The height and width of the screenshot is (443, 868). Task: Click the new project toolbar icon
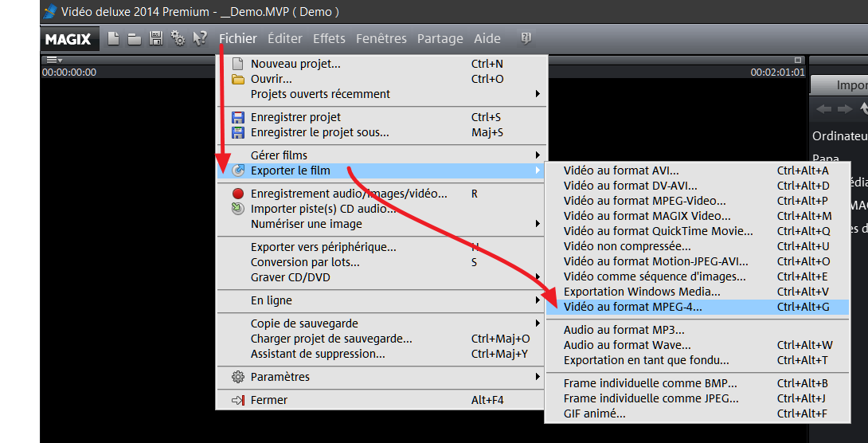point(114,38)
